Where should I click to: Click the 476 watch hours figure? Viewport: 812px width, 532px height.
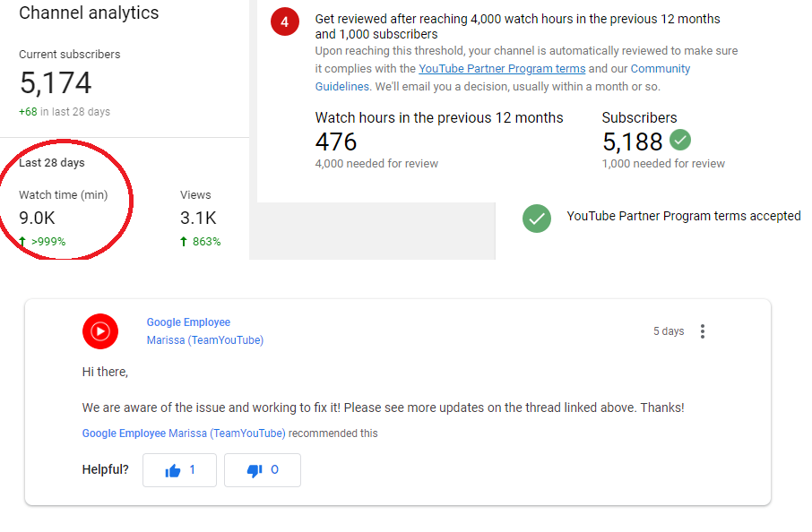tap(335, 142)
